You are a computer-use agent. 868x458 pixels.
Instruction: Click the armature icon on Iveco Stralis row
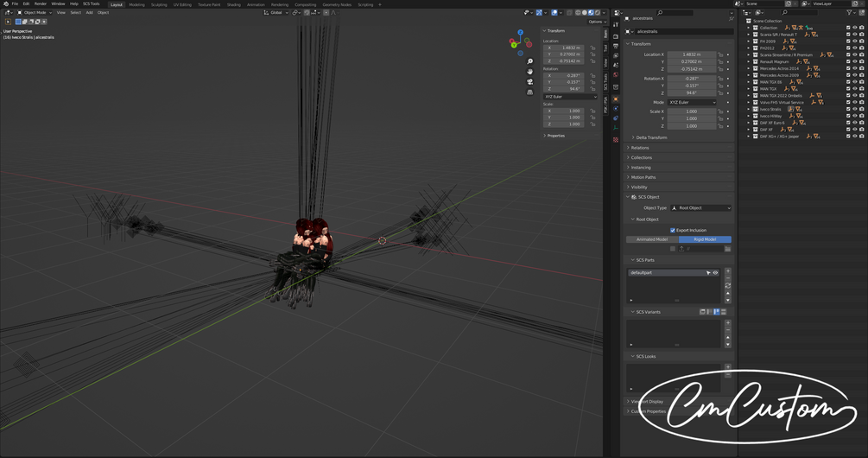click(790, 109)
